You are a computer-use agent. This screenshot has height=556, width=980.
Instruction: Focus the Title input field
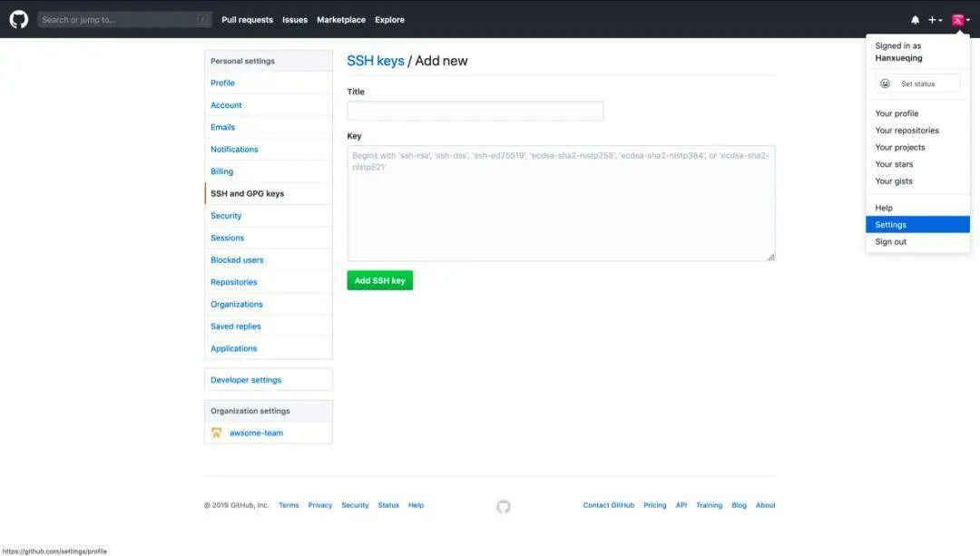click(475, 111)
